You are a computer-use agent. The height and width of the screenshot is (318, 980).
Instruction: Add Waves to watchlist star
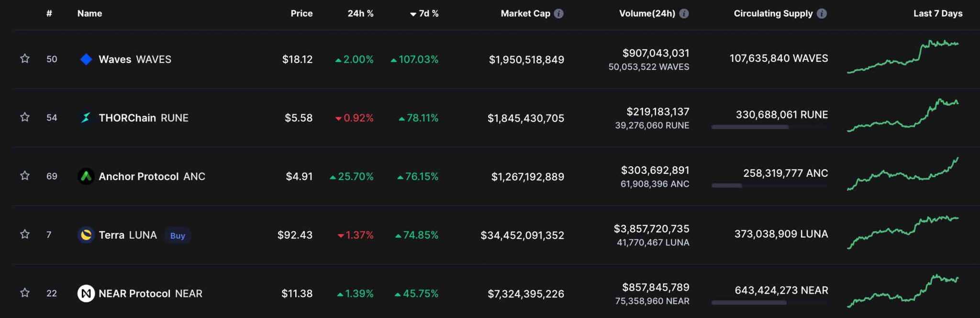25,59
